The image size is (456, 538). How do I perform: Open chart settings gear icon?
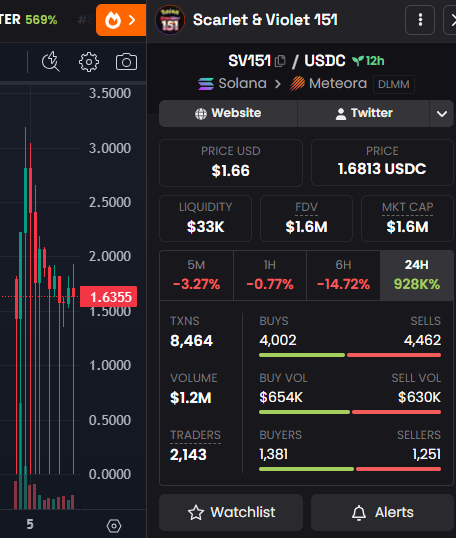tap(89, 62)
